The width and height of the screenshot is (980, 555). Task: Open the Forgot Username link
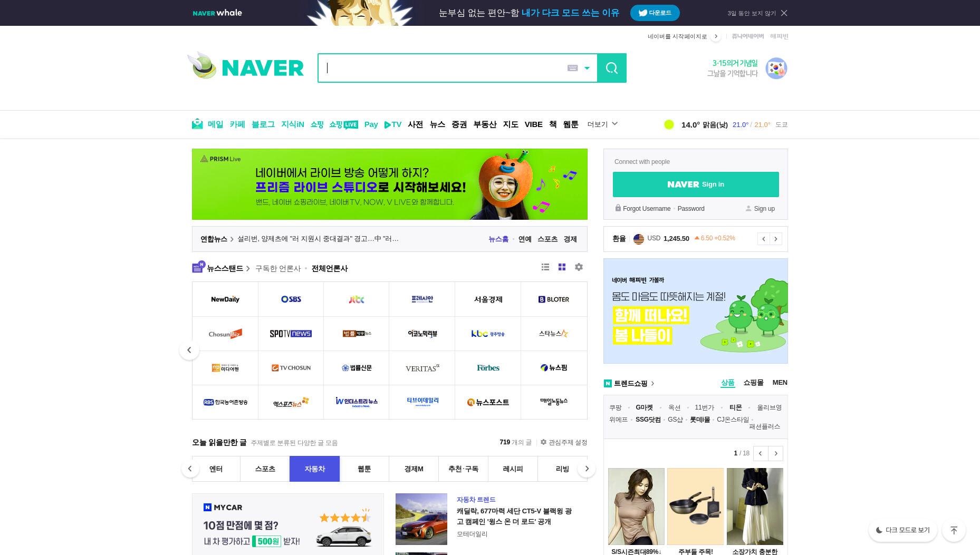point(647,209)
